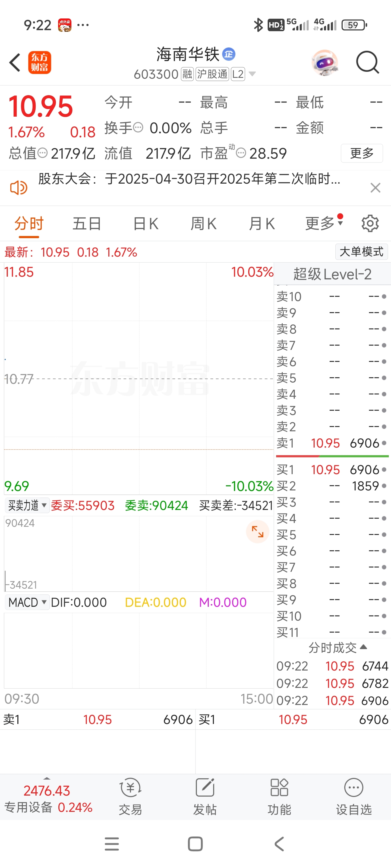Tap the 09:22 trade with 6782 volume

point(332,683)
